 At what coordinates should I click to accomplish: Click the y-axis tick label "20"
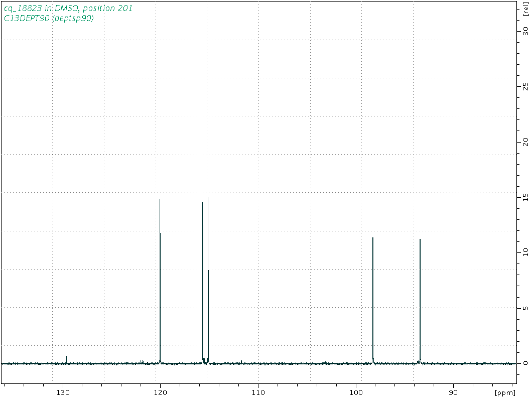pyautogui.click(x=525, y=142)
